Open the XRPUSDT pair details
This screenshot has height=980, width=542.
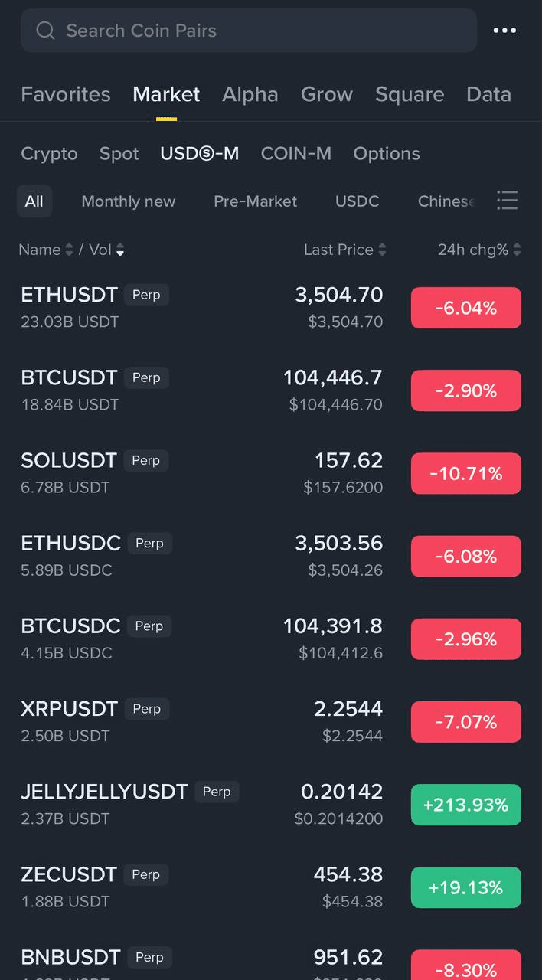[69, 708]
